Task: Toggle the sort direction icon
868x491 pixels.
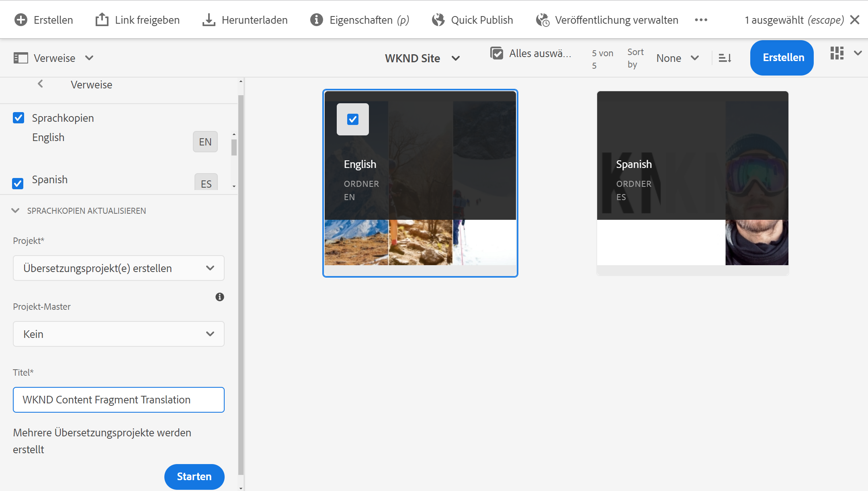Action: pos(725,58)
